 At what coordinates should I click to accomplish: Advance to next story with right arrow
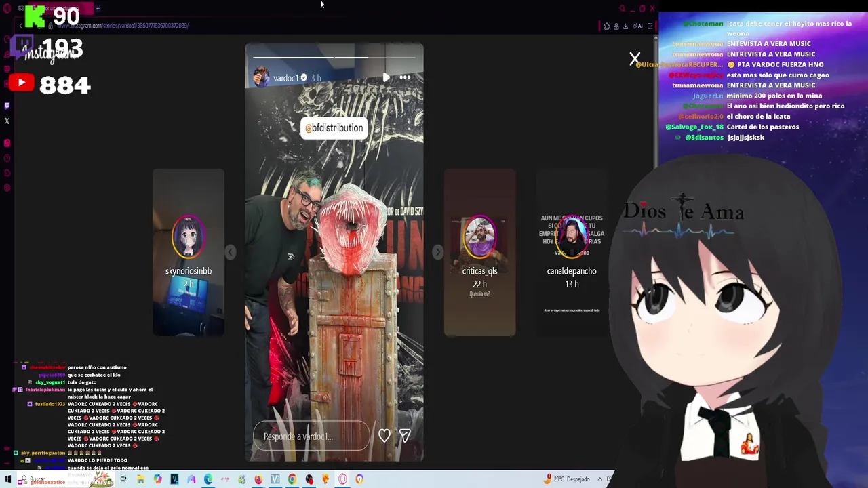coord(437,252)
